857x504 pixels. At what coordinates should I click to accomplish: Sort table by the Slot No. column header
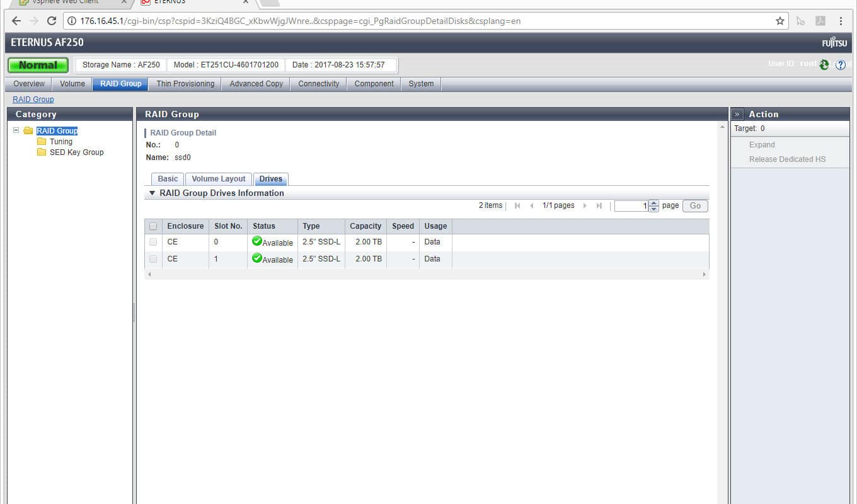click(x=228, y=226)
